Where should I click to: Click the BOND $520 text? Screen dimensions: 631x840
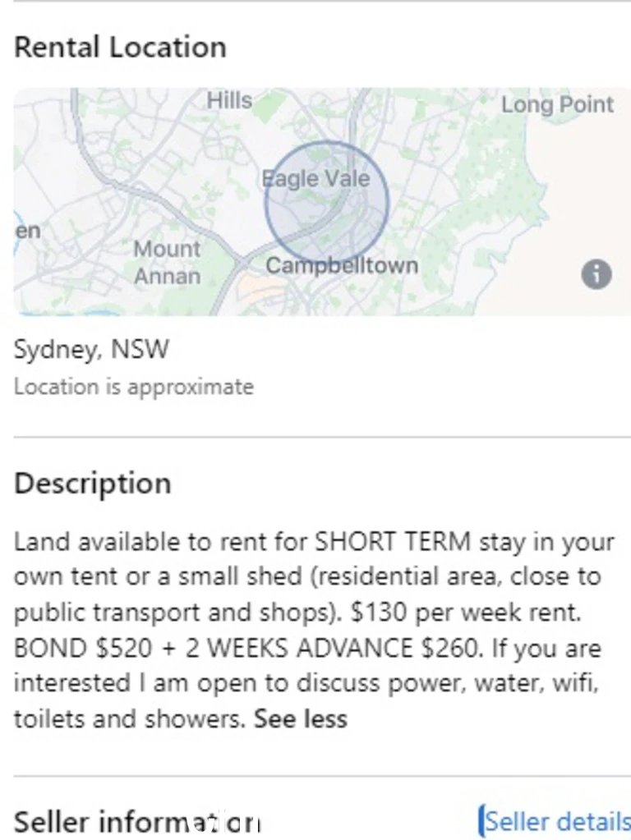pyautogui.click(x=83, y=648)
